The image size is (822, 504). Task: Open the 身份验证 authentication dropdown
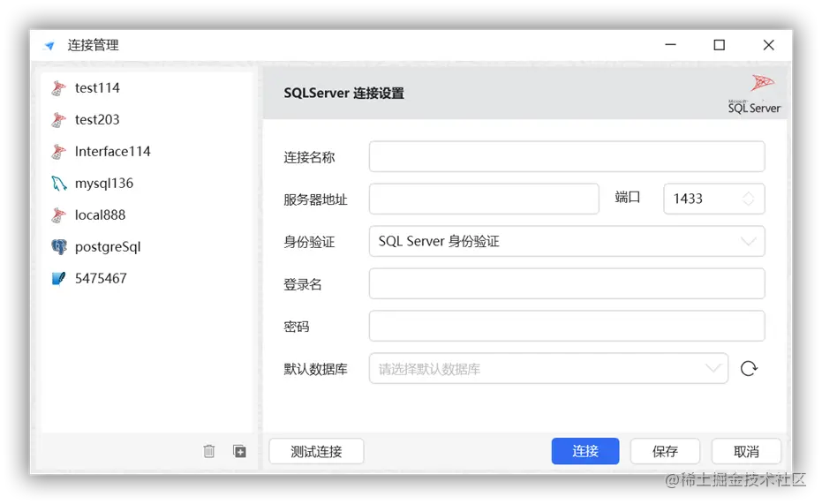pyautogui.click(x=567, y=242)
